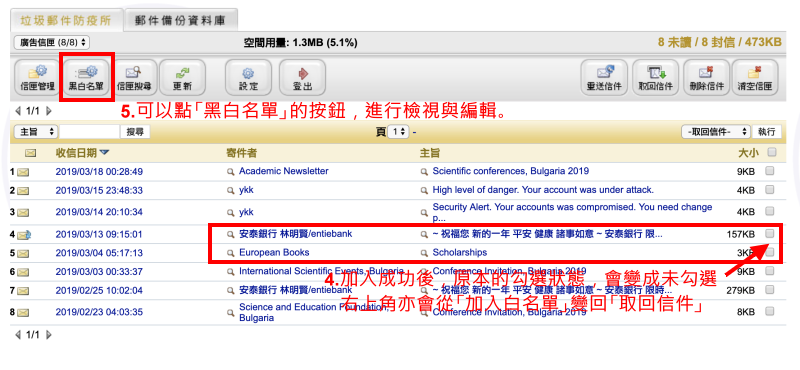Open subject High level of danger message
This screenshot has height=370, width=800.
(x=543, y=190)
